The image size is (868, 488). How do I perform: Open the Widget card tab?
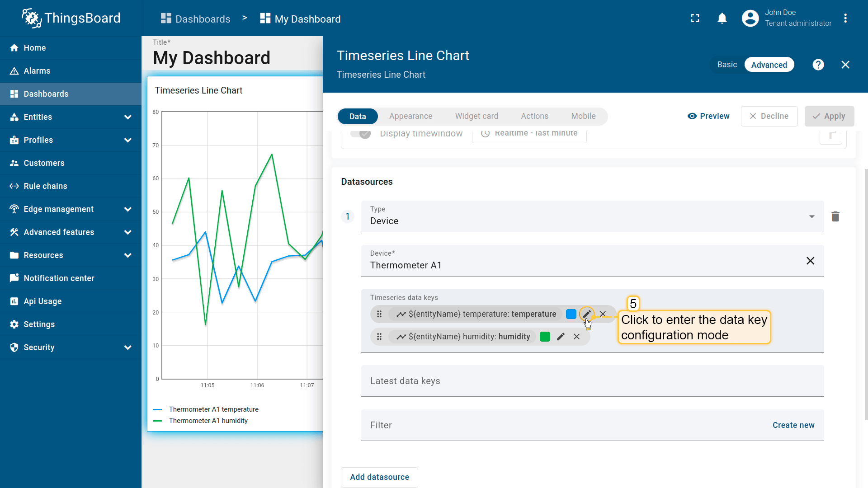click(476, 116)
